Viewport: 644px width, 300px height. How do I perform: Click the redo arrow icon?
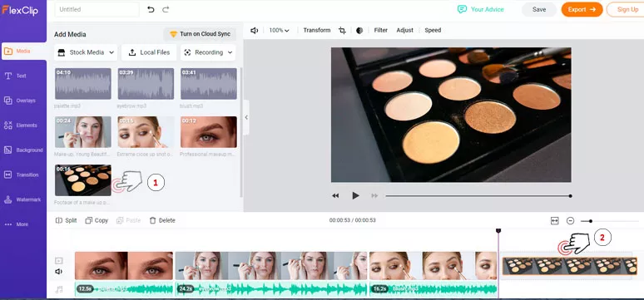(165, 9)
